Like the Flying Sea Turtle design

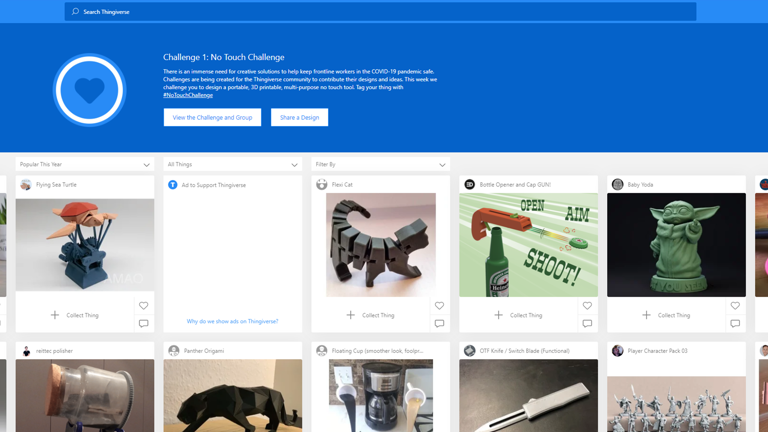click(143, 306)
